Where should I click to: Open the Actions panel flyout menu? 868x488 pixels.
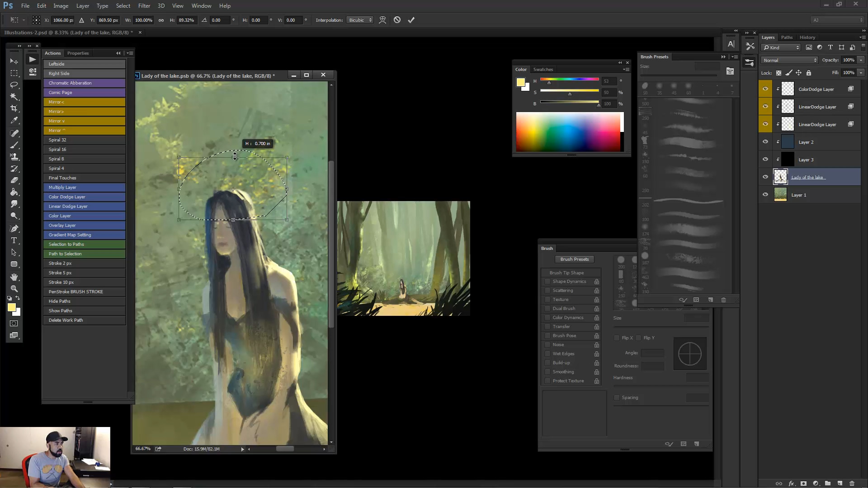click(130, 53)
